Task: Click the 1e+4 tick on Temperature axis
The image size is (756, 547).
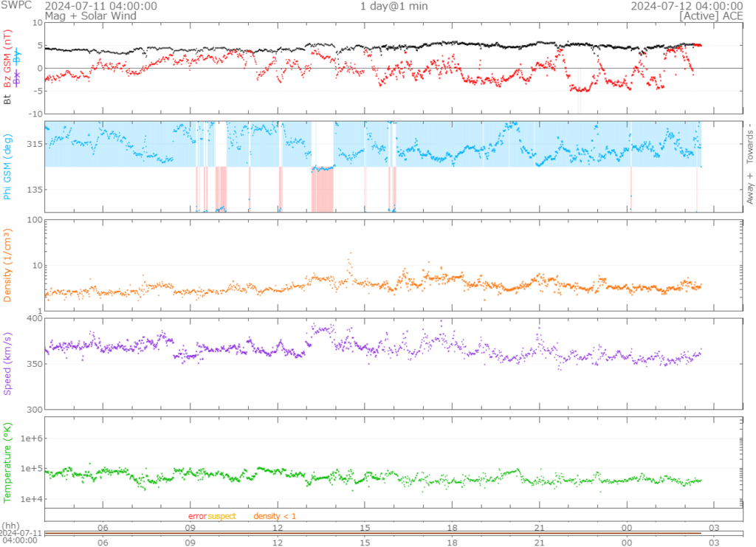Action: coord(31,499)
